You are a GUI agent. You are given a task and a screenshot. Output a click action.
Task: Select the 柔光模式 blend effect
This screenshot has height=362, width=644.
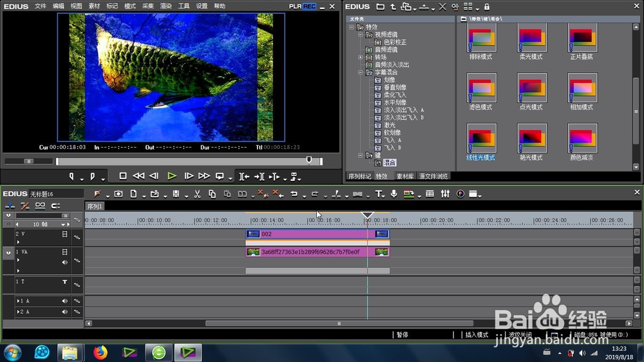[531, 43]
